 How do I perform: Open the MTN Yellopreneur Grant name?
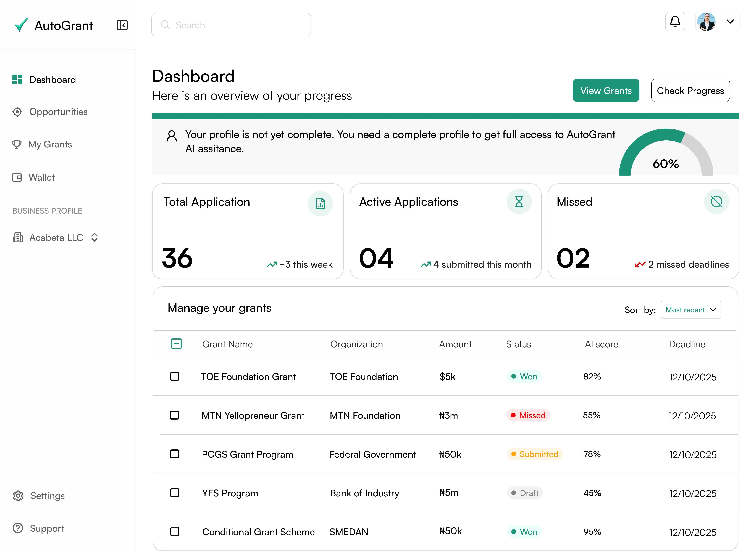pyautogui.click(x=253, y=416)
